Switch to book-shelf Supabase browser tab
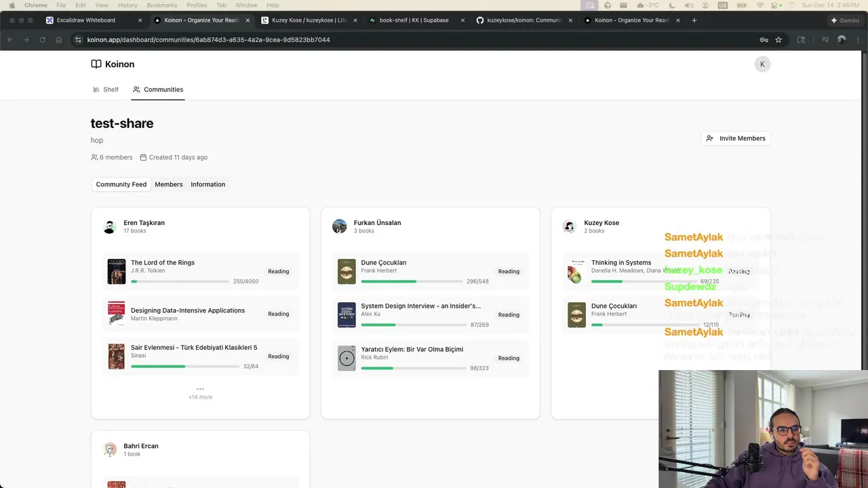The width and height of the screenshot is (868, 488). (414, 20)
